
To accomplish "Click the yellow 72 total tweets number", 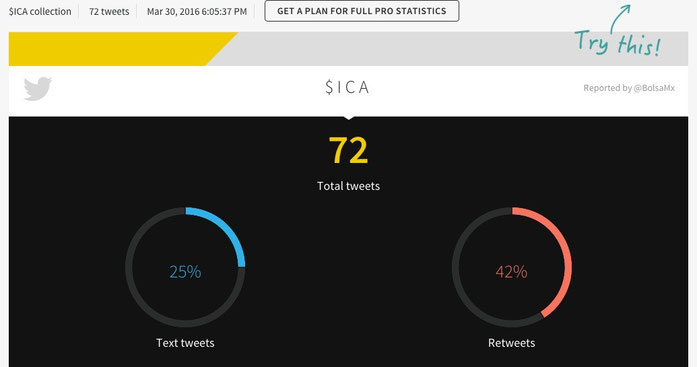I will pos(348,150).
